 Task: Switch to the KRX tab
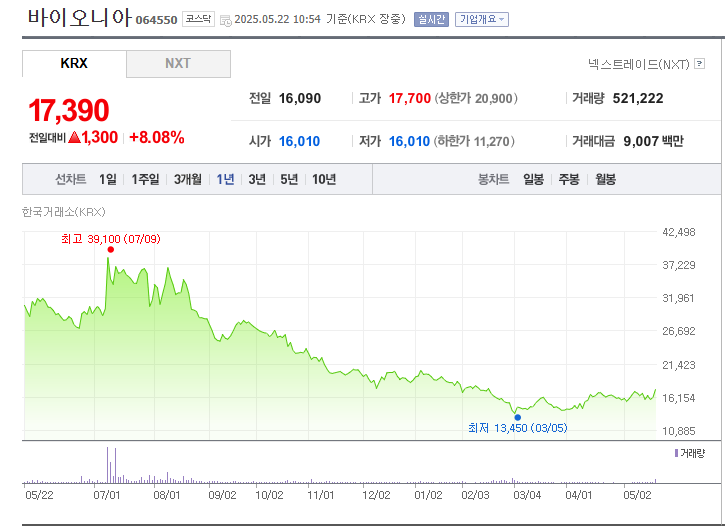tap(74, 63)
